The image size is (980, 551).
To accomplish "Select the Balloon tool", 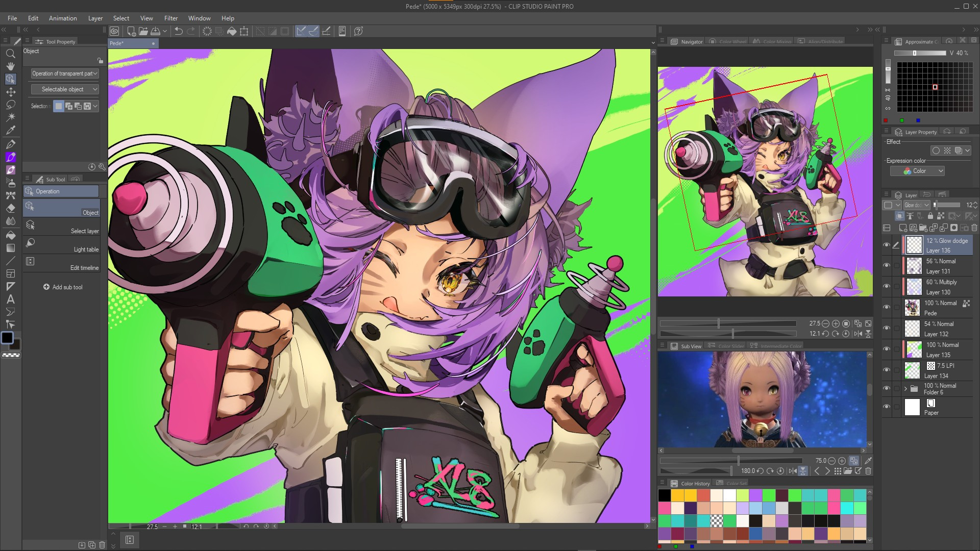I will (10, 312).
